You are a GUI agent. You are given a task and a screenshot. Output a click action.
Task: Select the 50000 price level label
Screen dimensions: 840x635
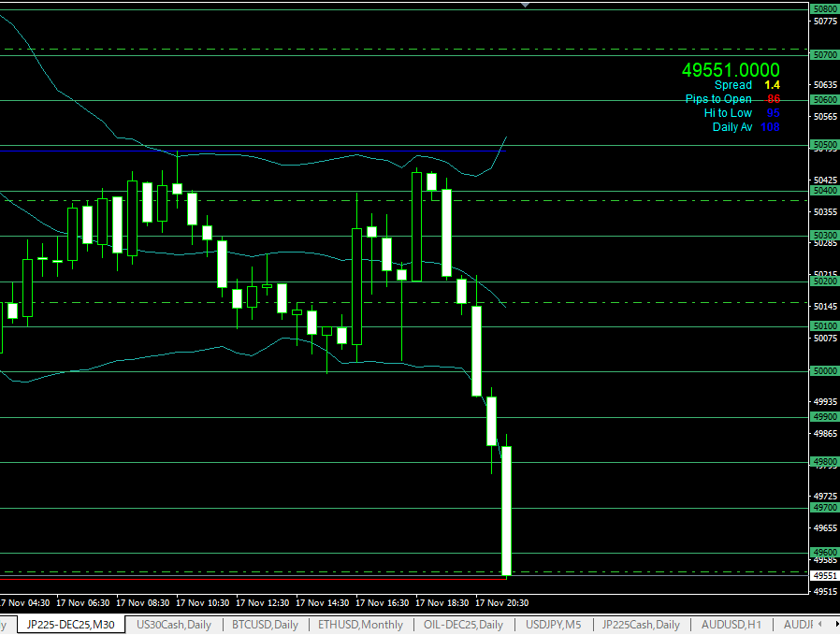824,371
